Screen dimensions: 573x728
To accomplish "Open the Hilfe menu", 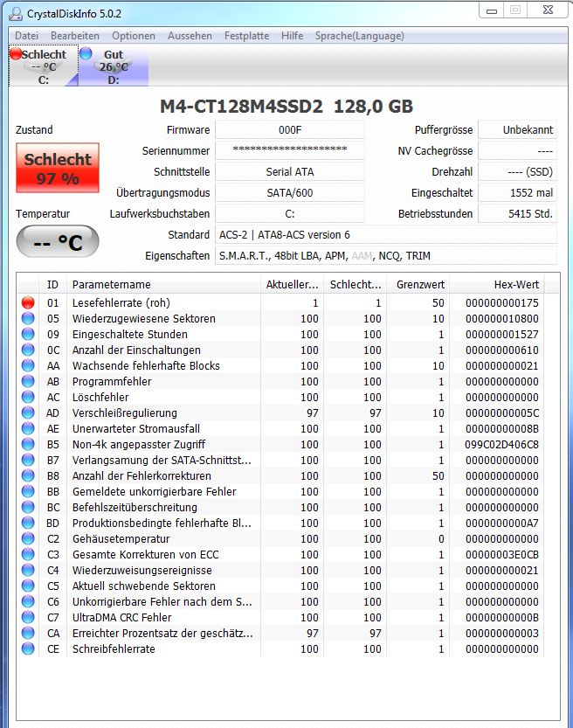I will pyautogui.click(x=293, y=36).
